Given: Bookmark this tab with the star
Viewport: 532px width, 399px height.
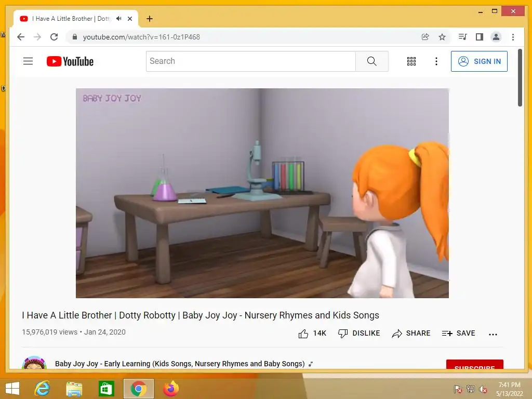Looking at the screenshot, I should coord(442,37).
